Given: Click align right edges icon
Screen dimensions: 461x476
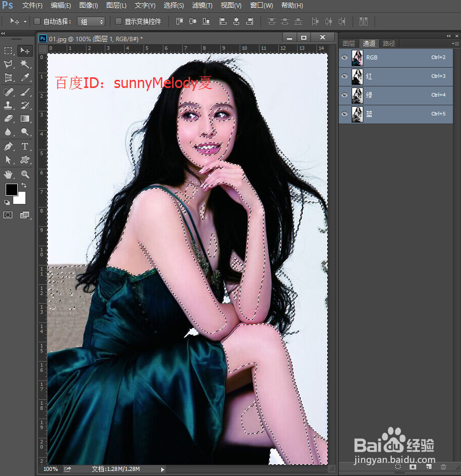Looking at the screenshot, I should (250, 21).
